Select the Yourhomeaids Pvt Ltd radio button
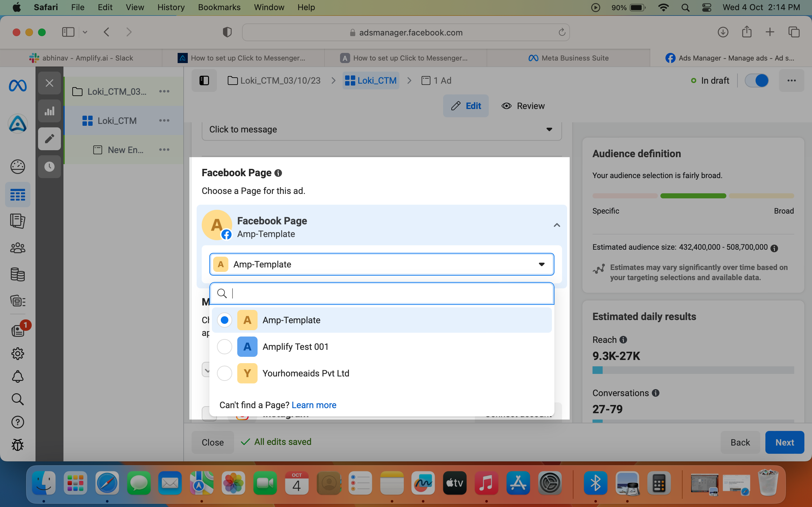Image resolution: width=812 pixels, height=507 pixels. click(x=225, y=373)
